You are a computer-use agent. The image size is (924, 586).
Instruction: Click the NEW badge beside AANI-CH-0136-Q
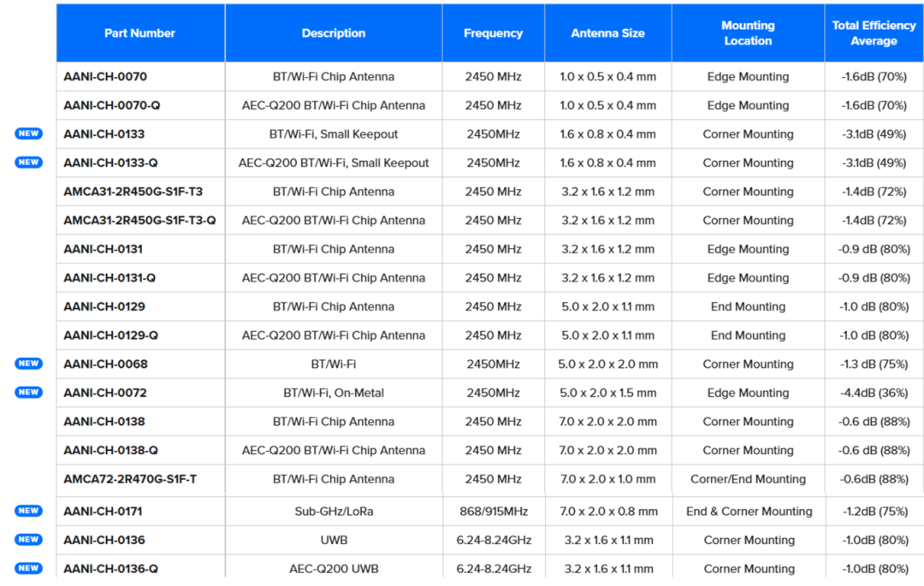coord(28,568)
